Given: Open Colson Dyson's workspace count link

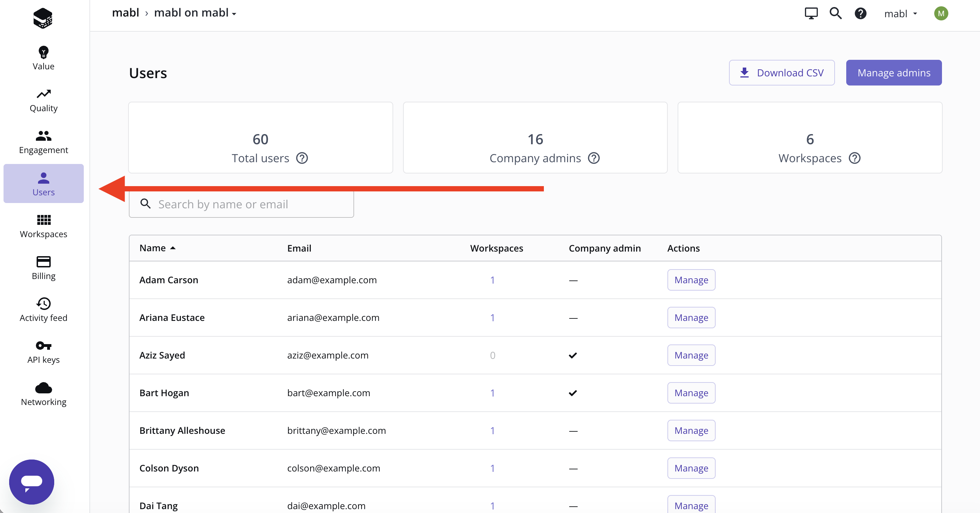Looking at the screenshot, I should [x=492, y=468].
